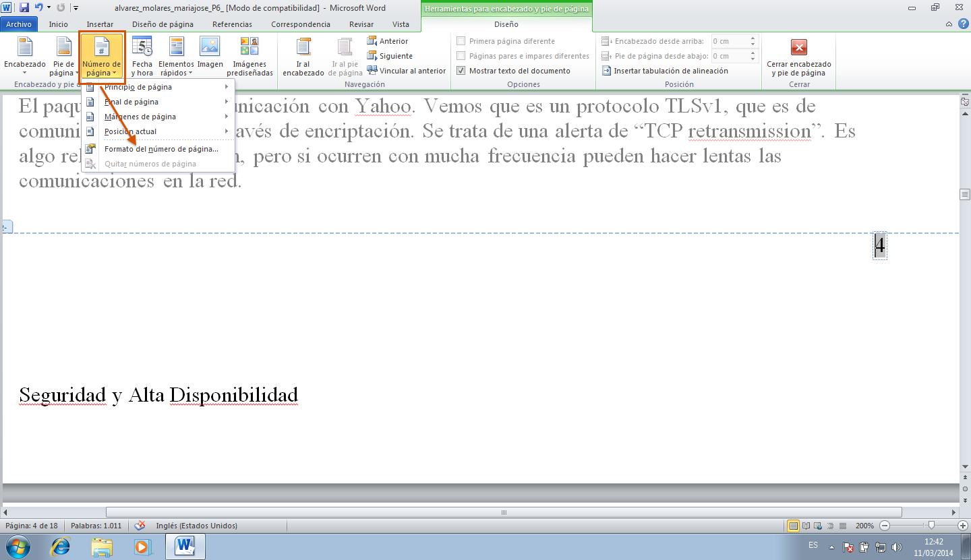Click Insertar tabulación de alineación
Screen dimensions: 971x560
coord(664,71)
